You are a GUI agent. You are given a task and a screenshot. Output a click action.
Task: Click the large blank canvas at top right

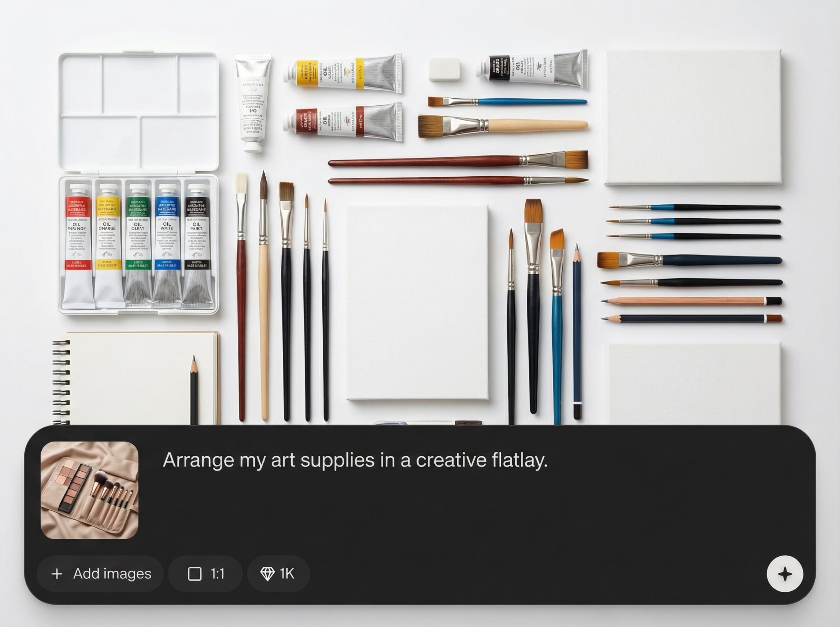693,117
